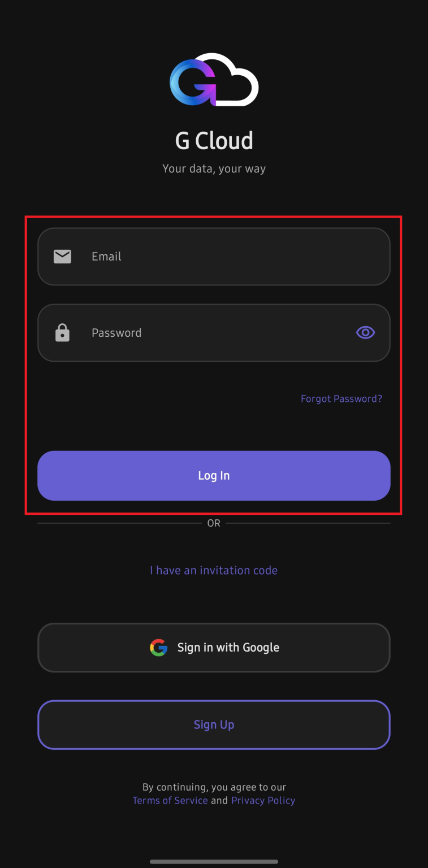Click the envelope icon in the Email field
The width and height of the screenshot is (428, 868).
[x=62, y=256]
